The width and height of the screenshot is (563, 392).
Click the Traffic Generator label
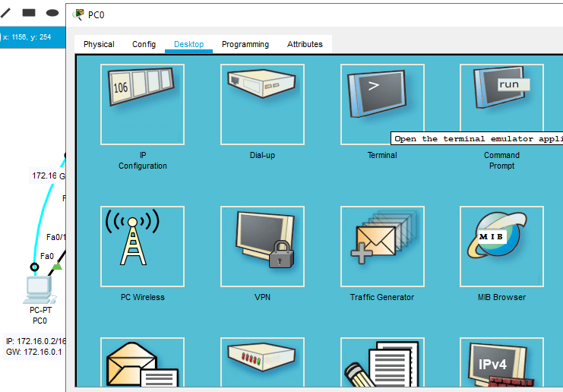(382, 297)
